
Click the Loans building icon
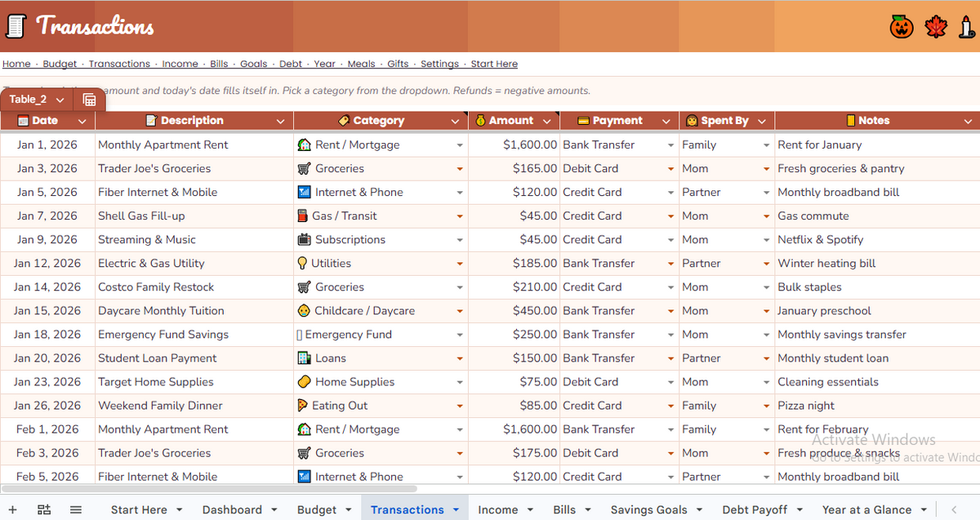pyautogui.click(x=304, y=358)
